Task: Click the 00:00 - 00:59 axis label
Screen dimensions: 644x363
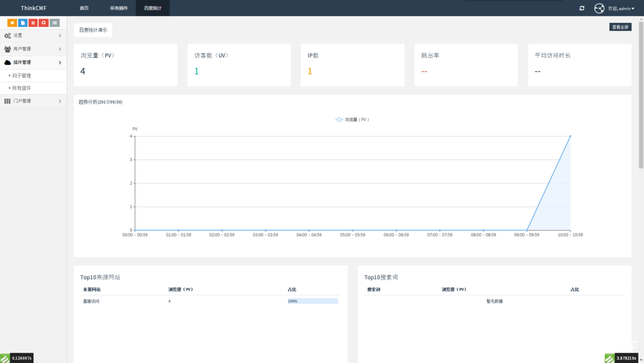Action: (x=135, y=235)
